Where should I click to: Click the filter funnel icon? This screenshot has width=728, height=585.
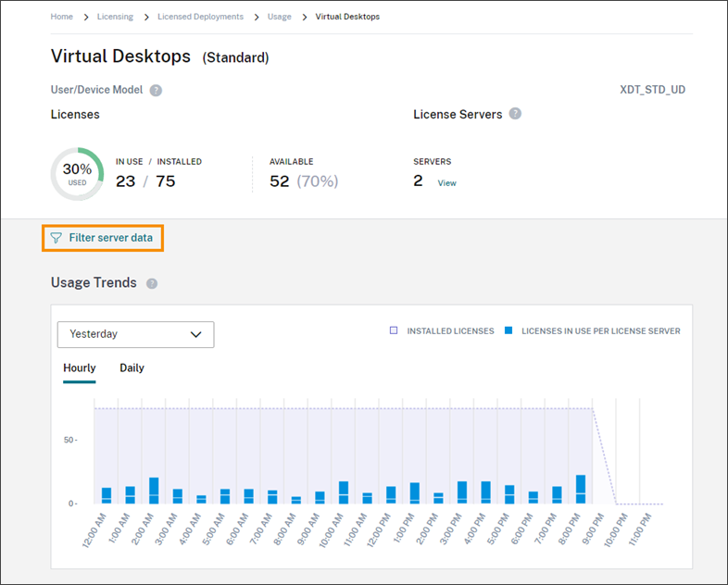(x=56, y=238)
